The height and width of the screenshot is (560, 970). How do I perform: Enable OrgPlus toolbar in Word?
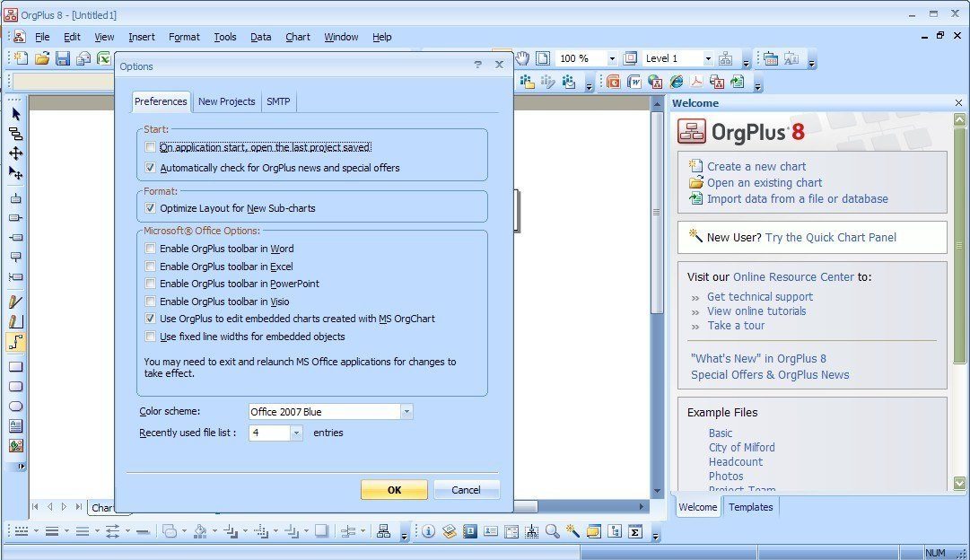[151, 248]
